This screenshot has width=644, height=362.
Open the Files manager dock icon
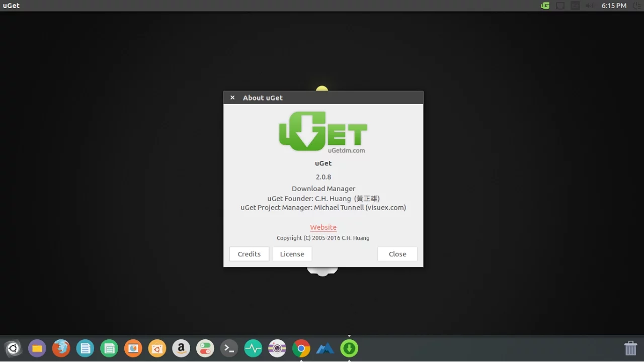click(x=37, y=348)
